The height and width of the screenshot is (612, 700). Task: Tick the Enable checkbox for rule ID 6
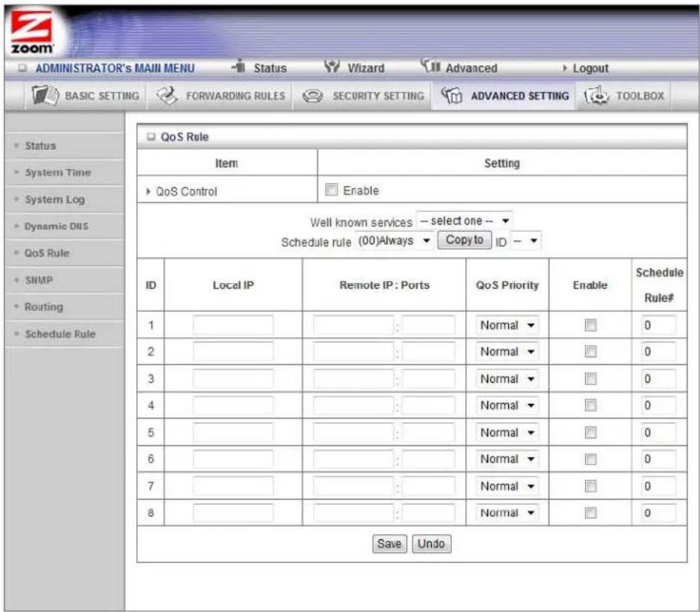click(x=590, y=459)
